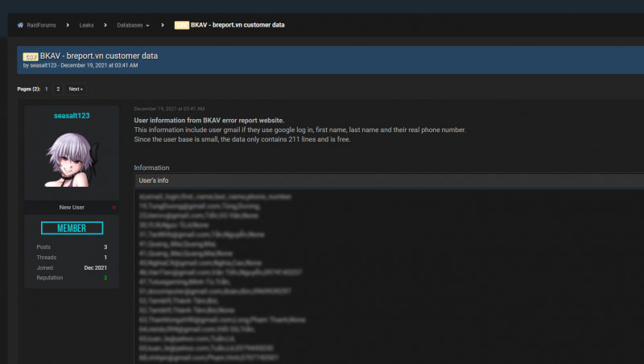Expand the Databases dropdown arrow

pos(147,26)
